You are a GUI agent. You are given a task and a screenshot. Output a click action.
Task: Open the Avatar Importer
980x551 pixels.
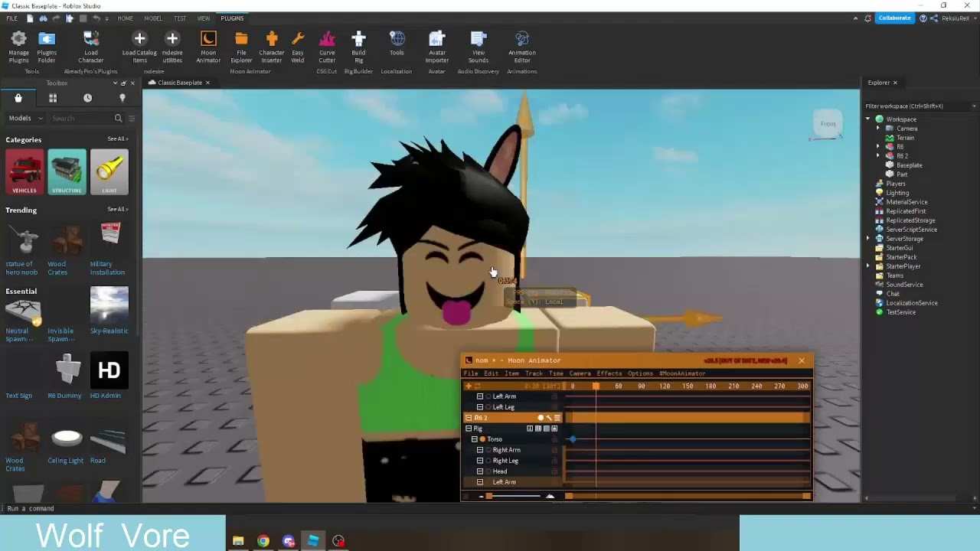437,47
